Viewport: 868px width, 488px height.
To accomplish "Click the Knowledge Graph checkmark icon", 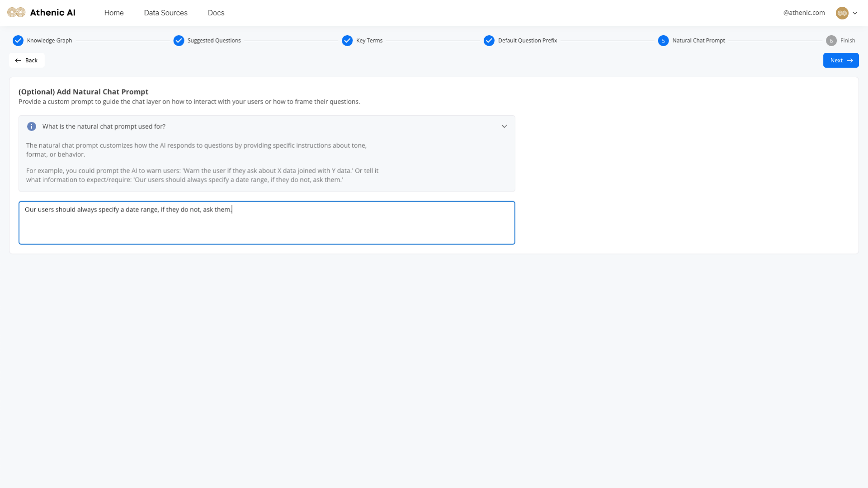I will coord(18,41).
